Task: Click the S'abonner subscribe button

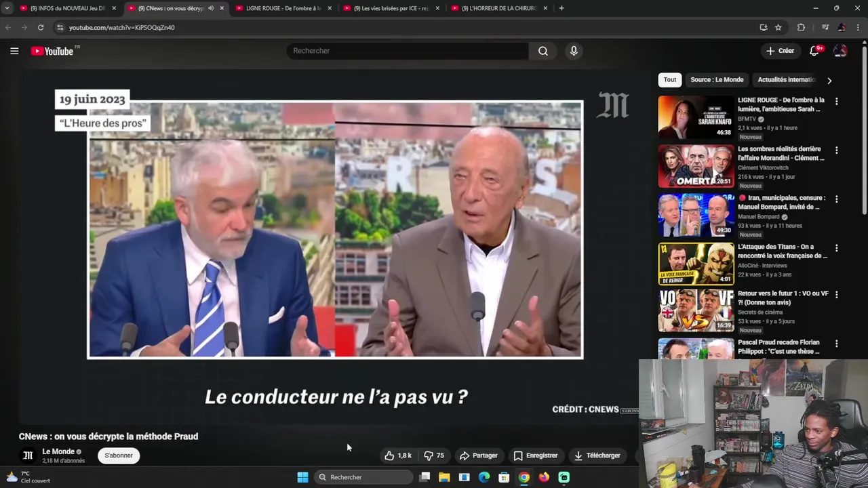Action: coord(119,455)
